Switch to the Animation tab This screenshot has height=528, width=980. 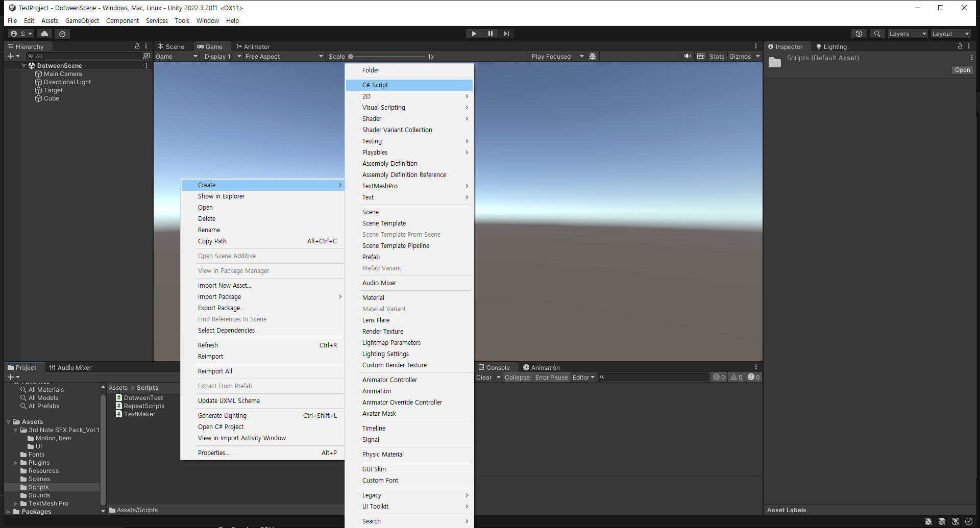pyautogui.click(x=541, y=368)
